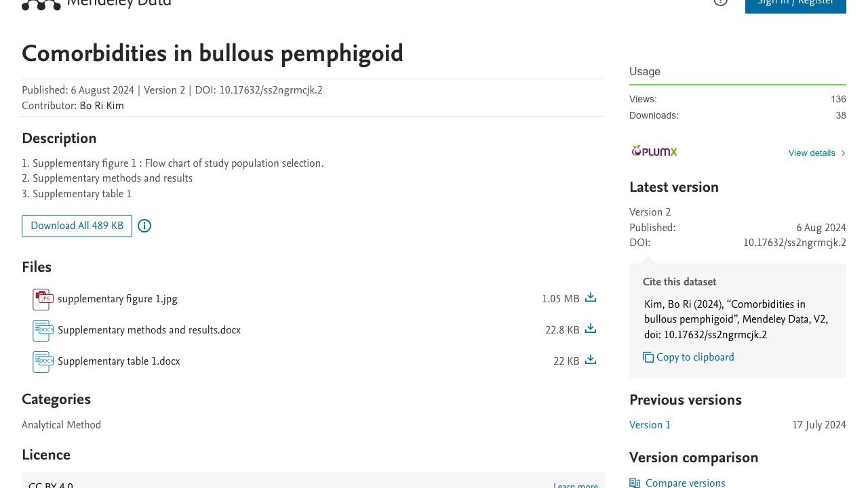Click the JPG file type icon
This screenshot has width=868, height=488.
tap(43, 299)
